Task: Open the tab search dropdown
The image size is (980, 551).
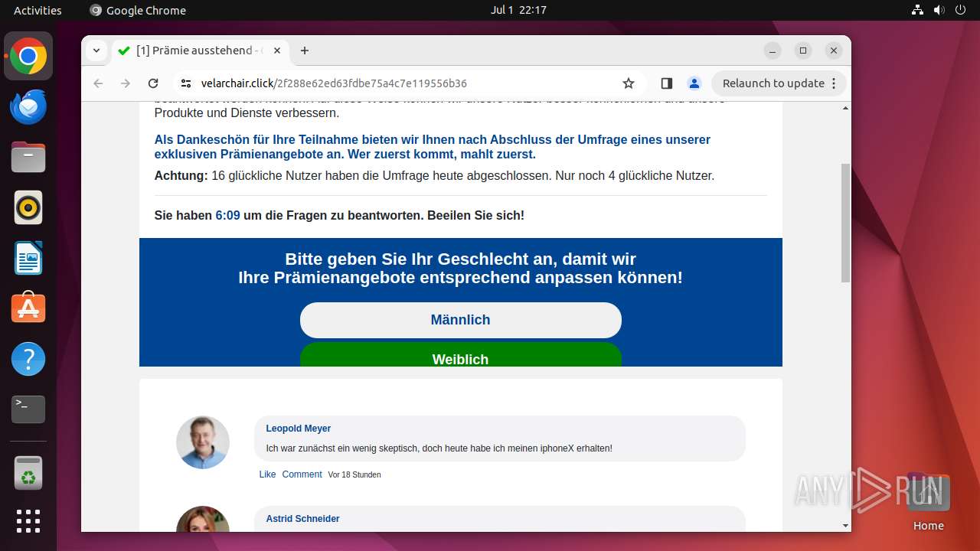Action: coord(96,51)
